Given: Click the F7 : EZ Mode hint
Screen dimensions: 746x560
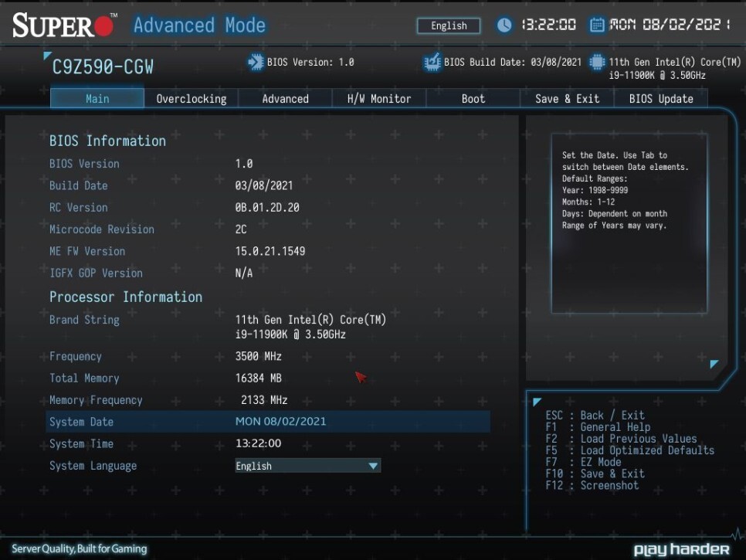Looking at the screenshot, I should (x=583, y=461).
